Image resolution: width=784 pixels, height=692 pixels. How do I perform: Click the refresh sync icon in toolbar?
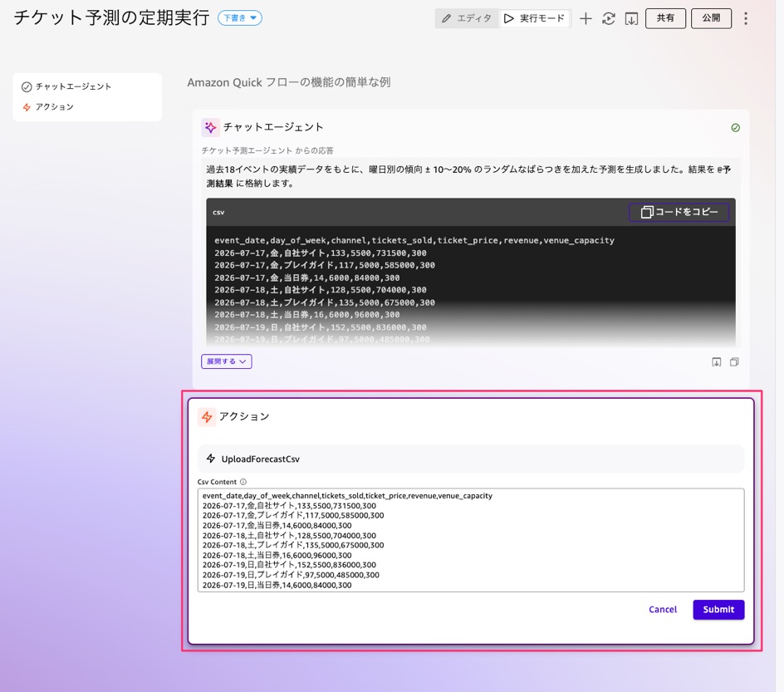[609, 18]
